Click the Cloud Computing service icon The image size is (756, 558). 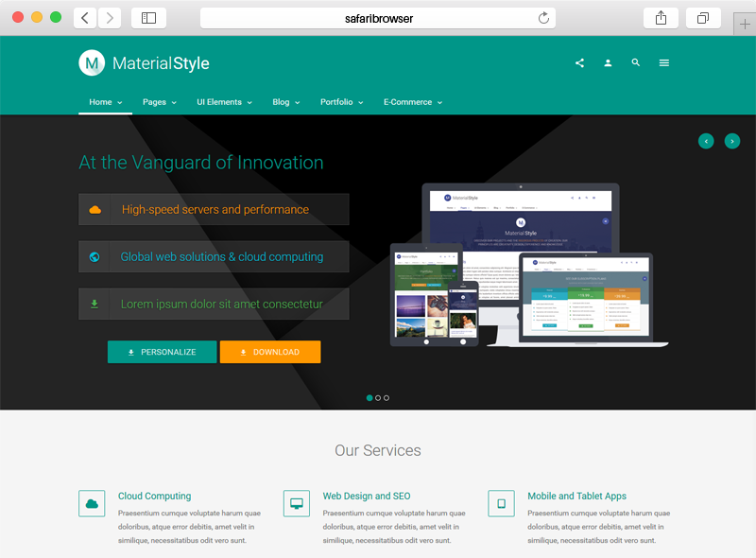[x=92, y=503]
